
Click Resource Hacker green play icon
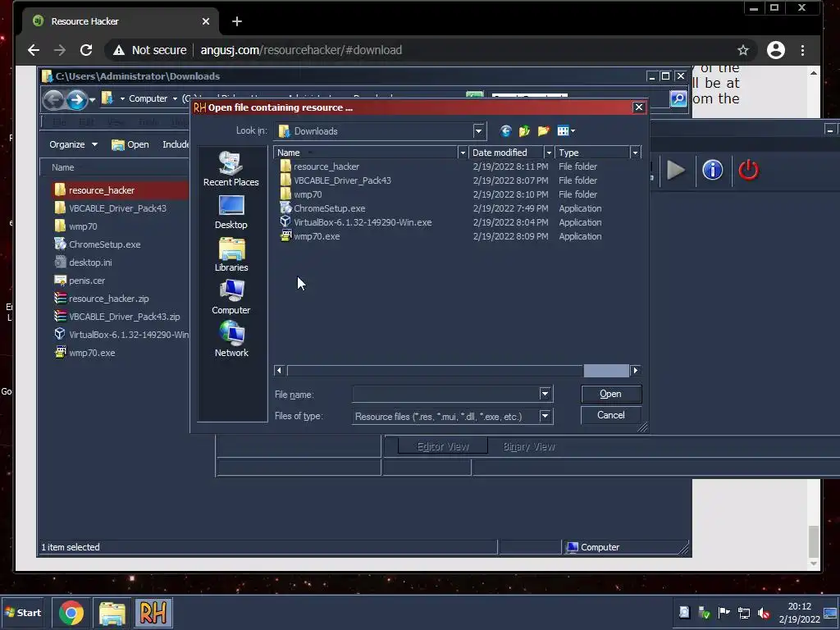pos(676,171)
